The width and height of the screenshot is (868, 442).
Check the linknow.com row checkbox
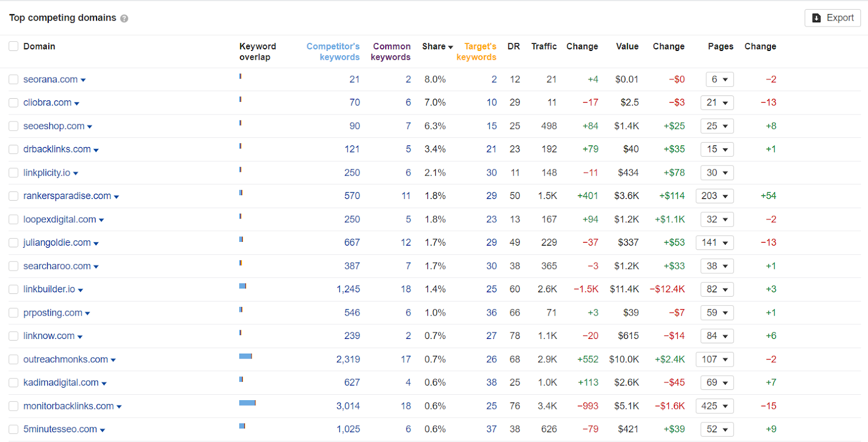tap(14, 336)
